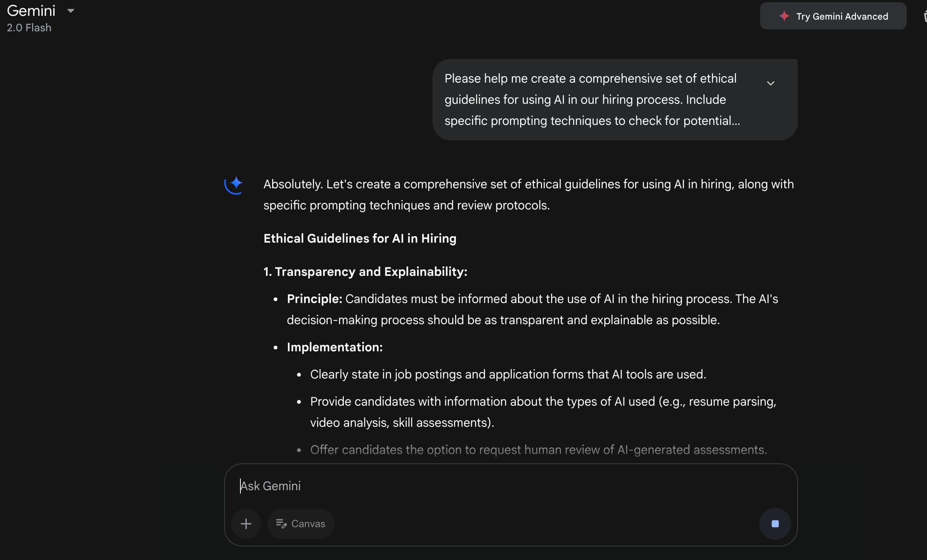Click the trash icon to delete the chat
Image resolution: width=927 pixels, height=560 pixels.
[924, 17]
